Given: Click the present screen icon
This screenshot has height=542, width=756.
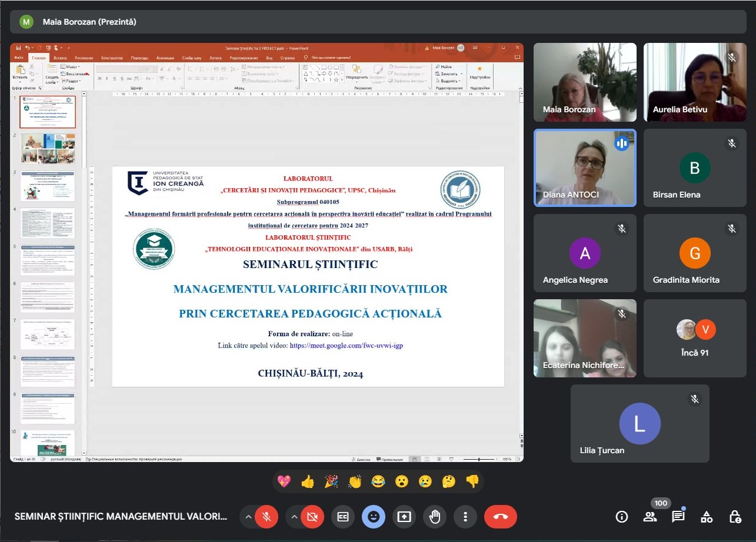Looking at the screenshot, I should tap(404, 517).
